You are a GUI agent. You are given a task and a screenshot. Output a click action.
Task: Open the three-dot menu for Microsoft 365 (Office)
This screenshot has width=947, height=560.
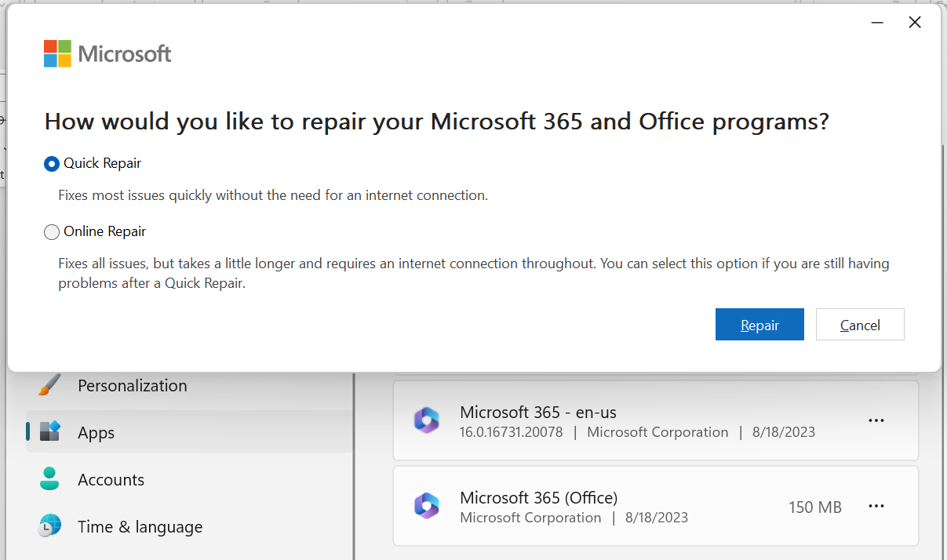click(876, 506)
